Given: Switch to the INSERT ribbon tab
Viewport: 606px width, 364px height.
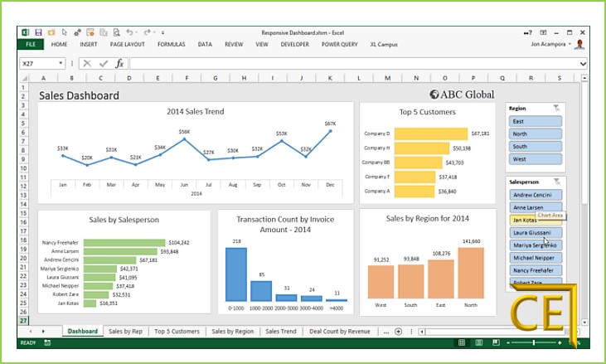Looking at the screenshot, I should tap(89, 44).
